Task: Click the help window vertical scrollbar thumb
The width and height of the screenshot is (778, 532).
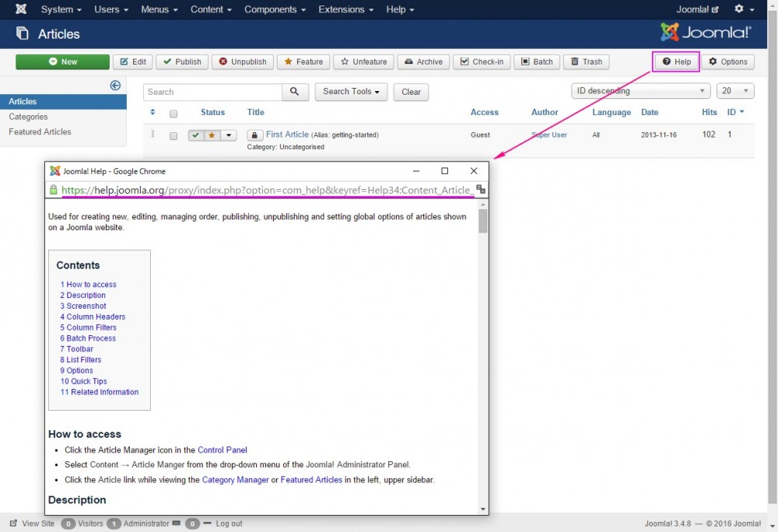Action: (483, 221)
